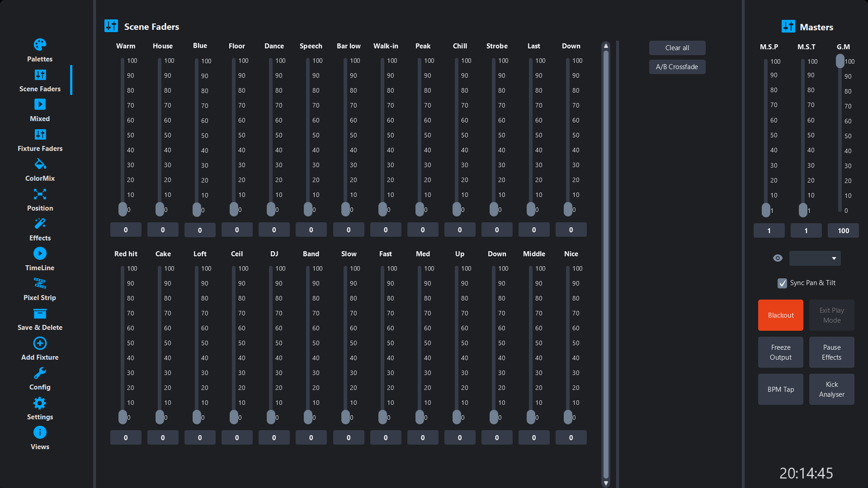Open the dropdown beside the eye icon

pyautogui.click(x=815, y=258)
